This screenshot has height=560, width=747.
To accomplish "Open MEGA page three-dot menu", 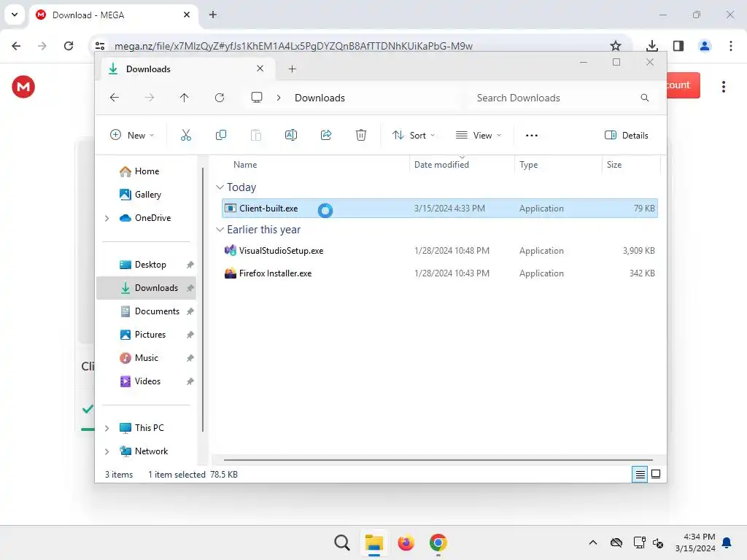I will tap(724, 87).
